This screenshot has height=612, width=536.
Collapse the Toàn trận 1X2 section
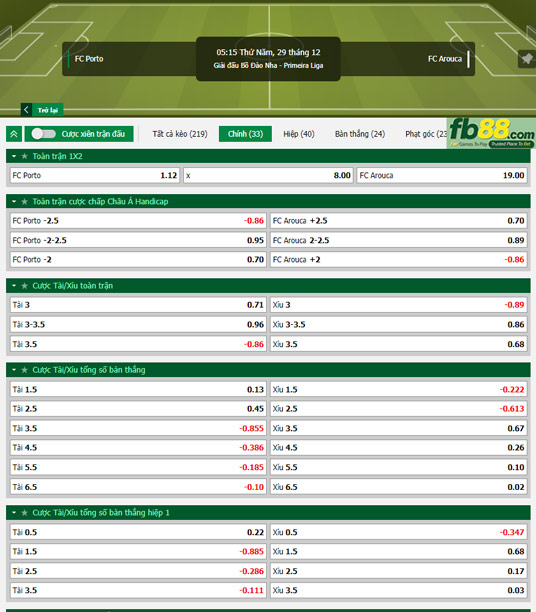click(x=14, y=156)
